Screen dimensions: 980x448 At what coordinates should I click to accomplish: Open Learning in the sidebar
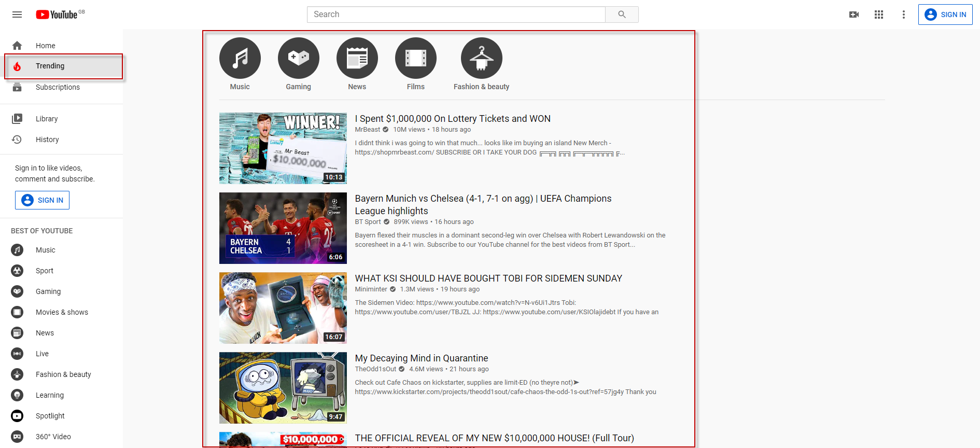[x=62, y=395]
